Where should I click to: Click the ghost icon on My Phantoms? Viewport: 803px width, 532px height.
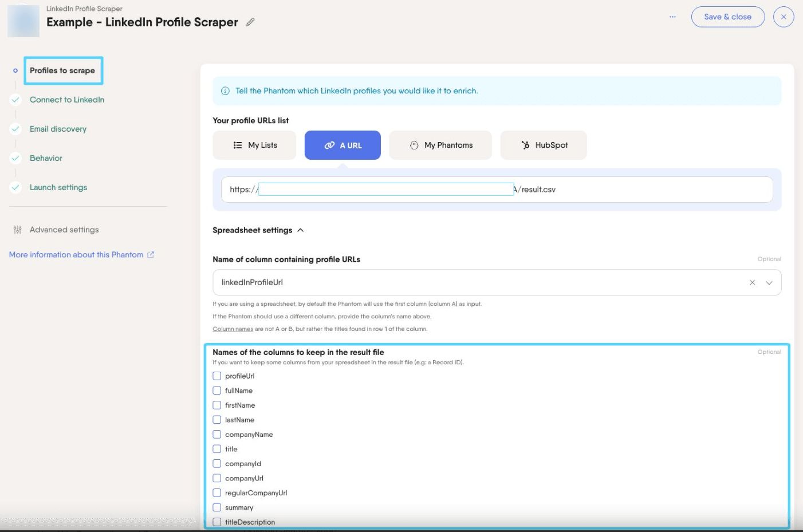tap(414, 145)
